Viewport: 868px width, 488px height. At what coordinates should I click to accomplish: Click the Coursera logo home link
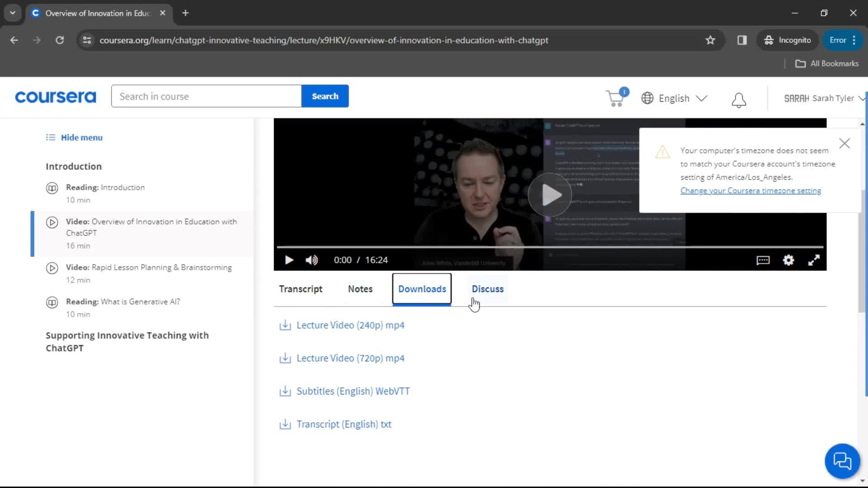click(56, 99)
